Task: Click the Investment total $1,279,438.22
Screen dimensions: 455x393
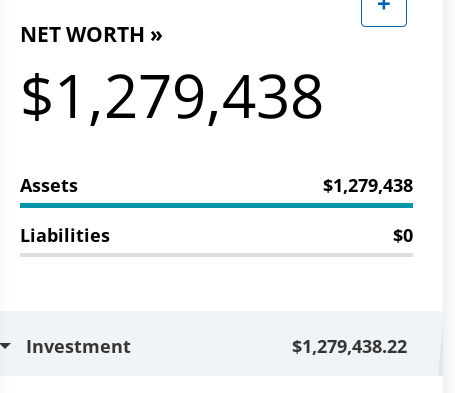Action: click(x=350, y=347)
